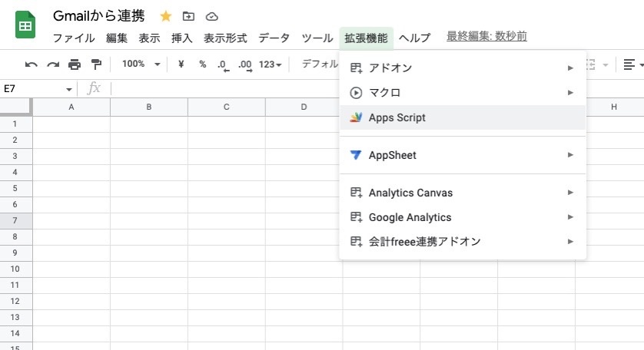Decrease decimal places
Viewport: 644px width, 350px height.
[x=223, y=64]
